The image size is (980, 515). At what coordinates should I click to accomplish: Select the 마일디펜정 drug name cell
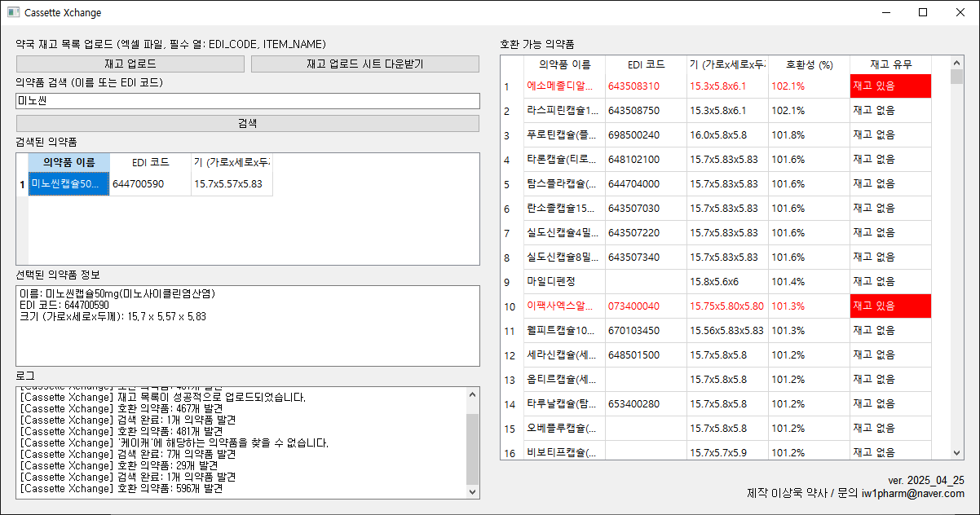[x=564, y=282]
